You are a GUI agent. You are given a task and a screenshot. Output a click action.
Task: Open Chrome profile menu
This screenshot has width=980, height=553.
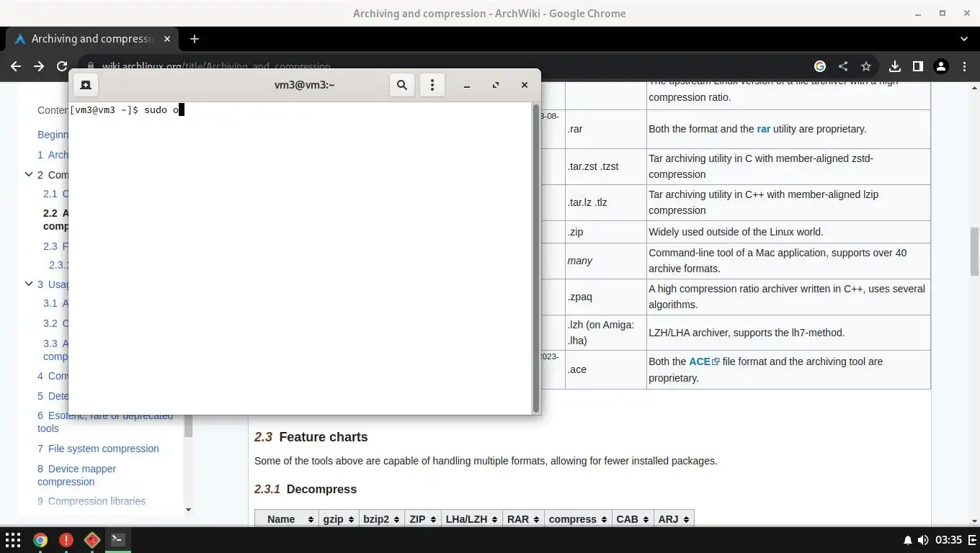click(x=941, y=66)
